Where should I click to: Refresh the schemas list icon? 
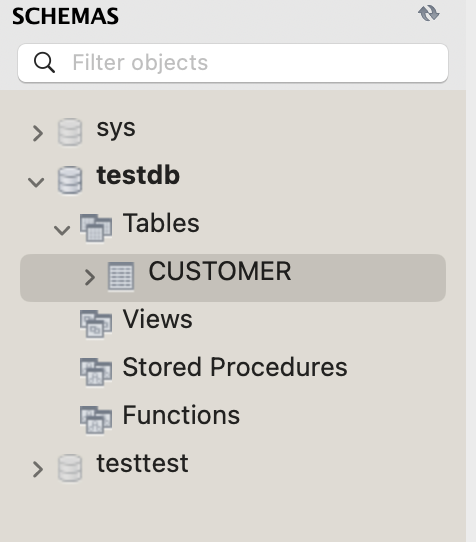(x=429, y=14)
